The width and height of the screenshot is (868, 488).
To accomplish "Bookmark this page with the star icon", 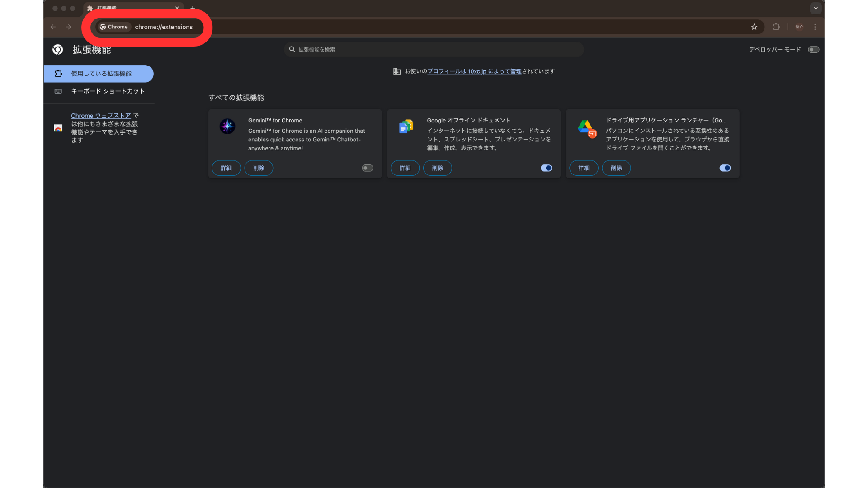I will [x=754, y=27].
